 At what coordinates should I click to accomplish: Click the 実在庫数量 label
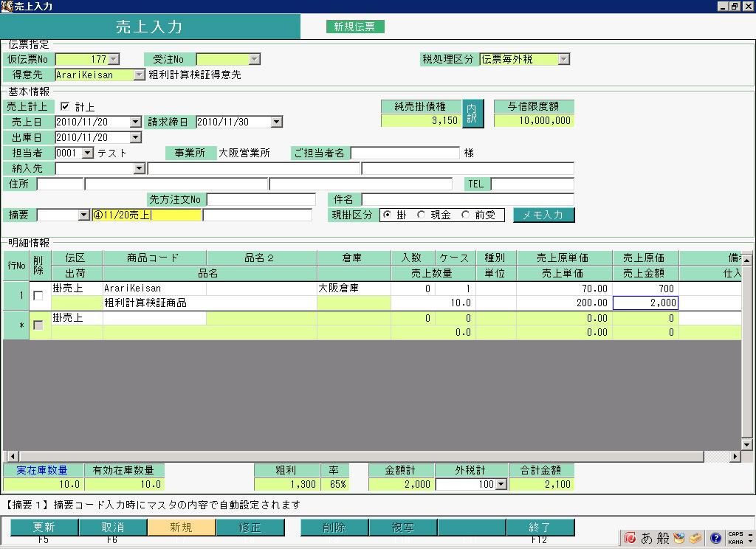(42, 470)
